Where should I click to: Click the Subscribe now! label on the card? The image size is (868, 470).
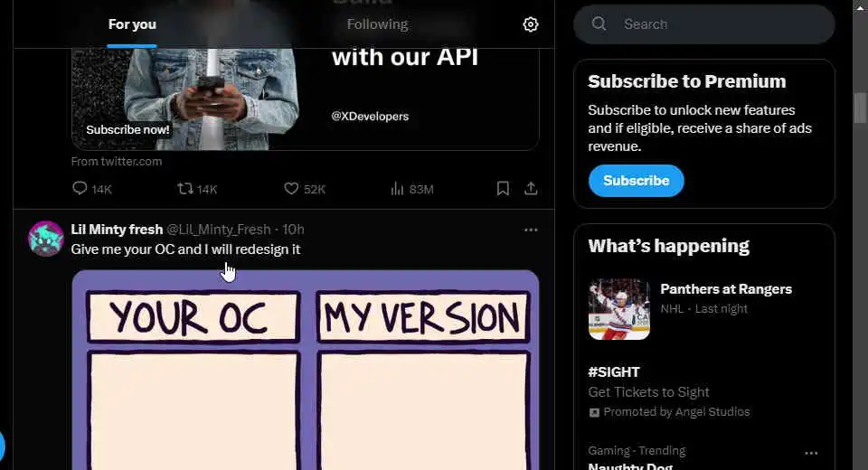pos(127,129)
